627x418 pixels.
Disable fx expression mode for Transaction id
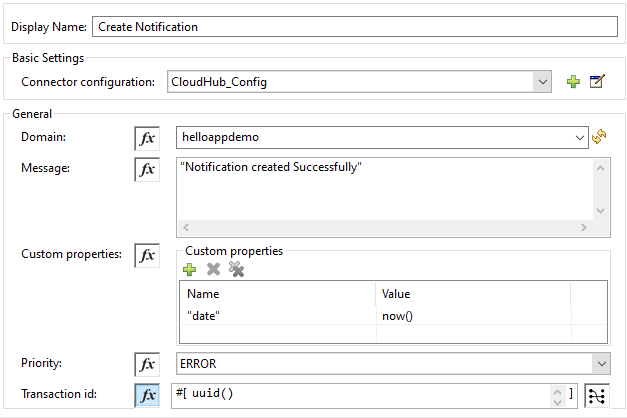pyautogui.click(x=147, y=394)
